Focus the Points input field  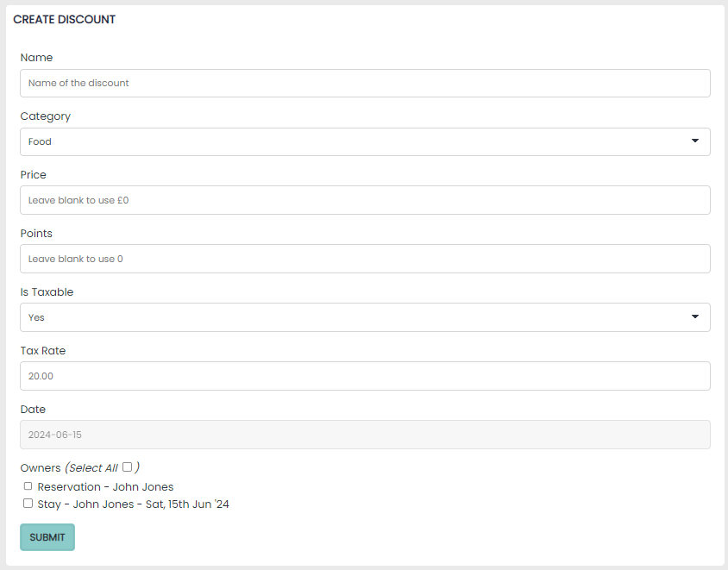coord(365,259)
